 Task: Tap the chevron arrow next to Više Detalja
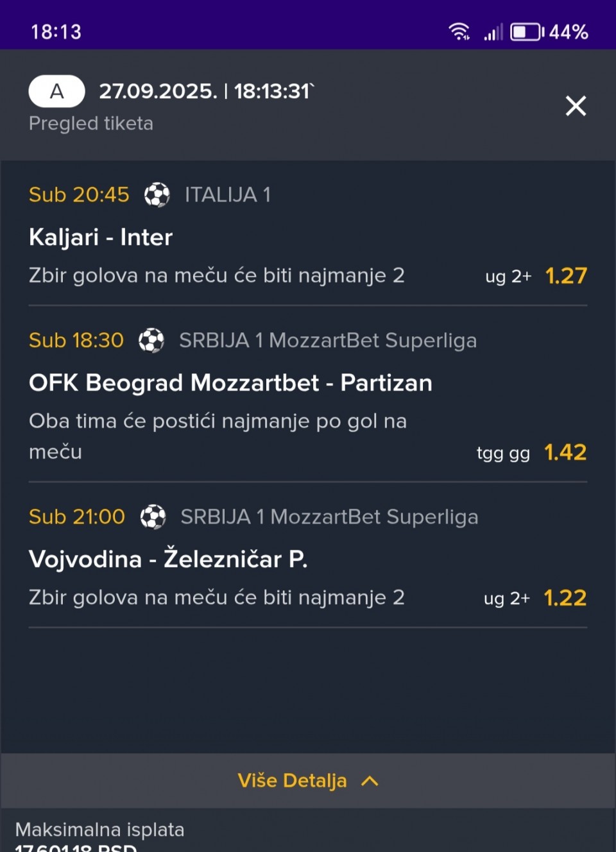(370, 781)
